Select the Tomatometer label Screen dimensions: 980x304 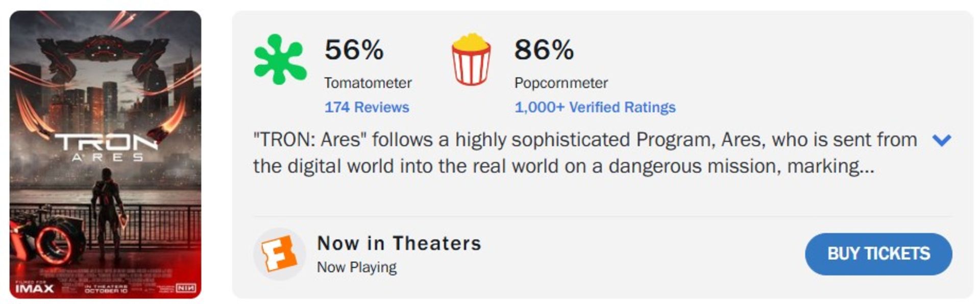[367, 83]
